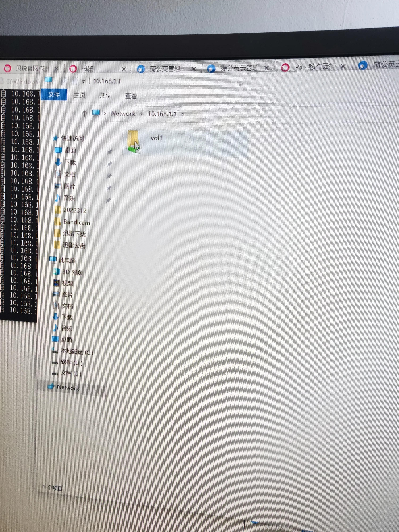Open 文档 (E:) drive
Screen dimensions: 399x532
point(71,373)
